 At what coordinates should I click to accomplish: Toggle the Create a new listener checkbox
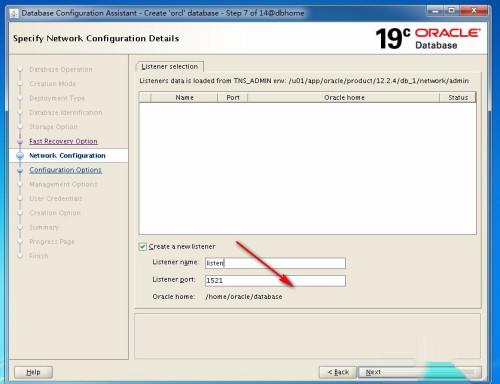(x=143, y=247)
